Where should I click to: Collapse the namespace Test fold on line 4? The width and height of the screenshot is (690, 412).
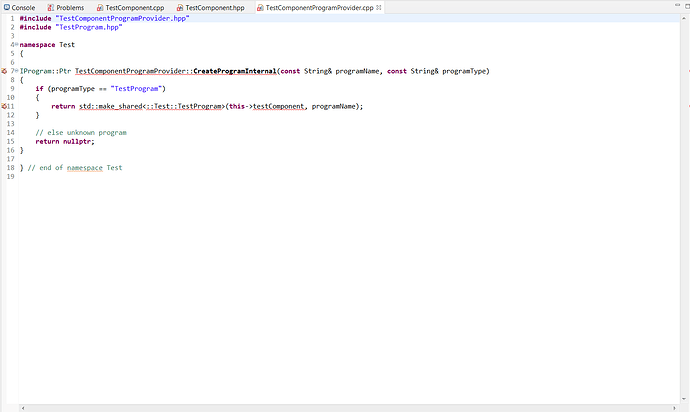pyautogui.click(x=17, y=44)
